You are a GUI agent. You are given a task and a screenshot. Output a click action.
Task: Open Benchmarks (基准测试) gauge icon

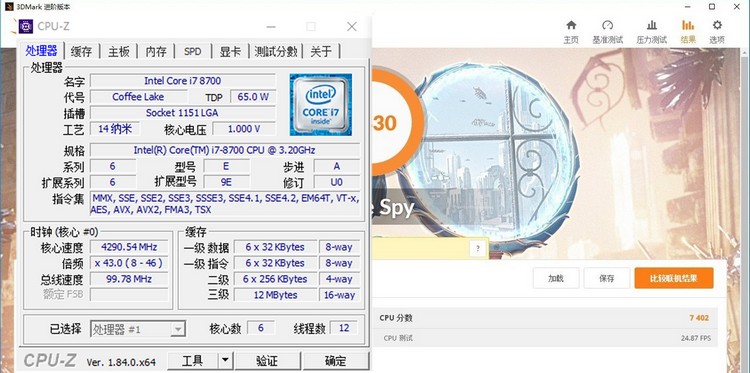pyautogui.click(x=607, y=25)
